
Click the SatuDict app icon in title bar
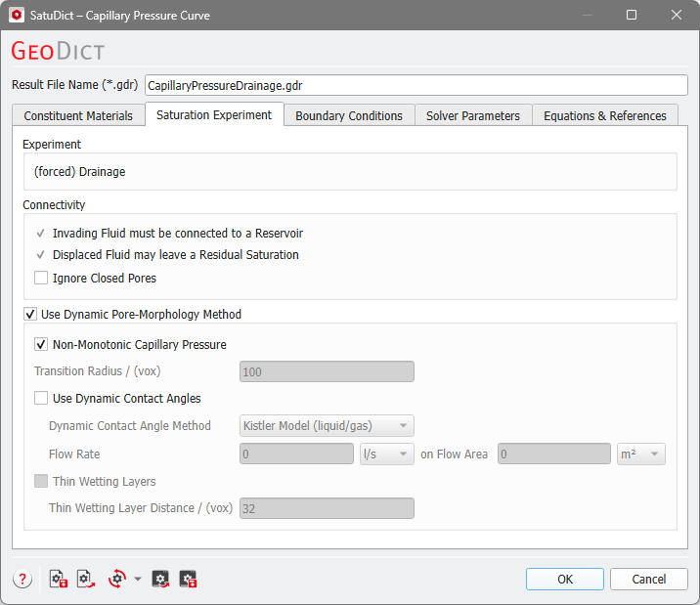click(16, 15)
